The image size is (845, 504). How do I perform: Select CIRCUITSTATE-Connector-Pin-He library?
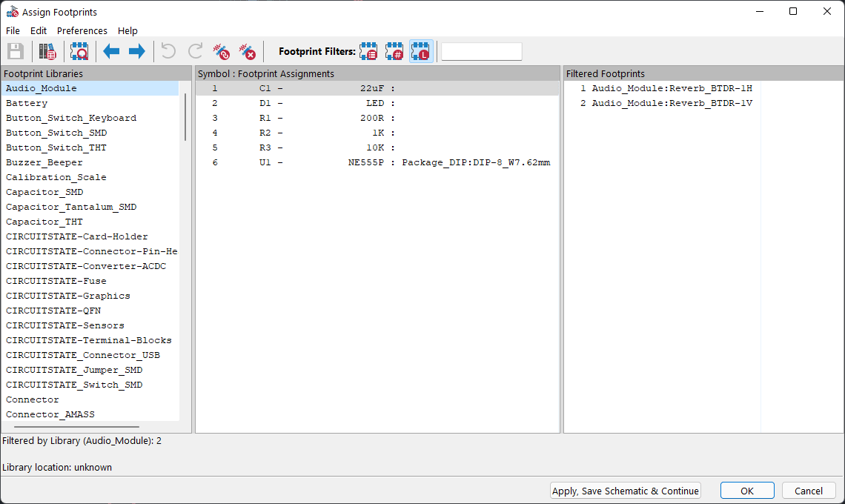tap(90, 251)
